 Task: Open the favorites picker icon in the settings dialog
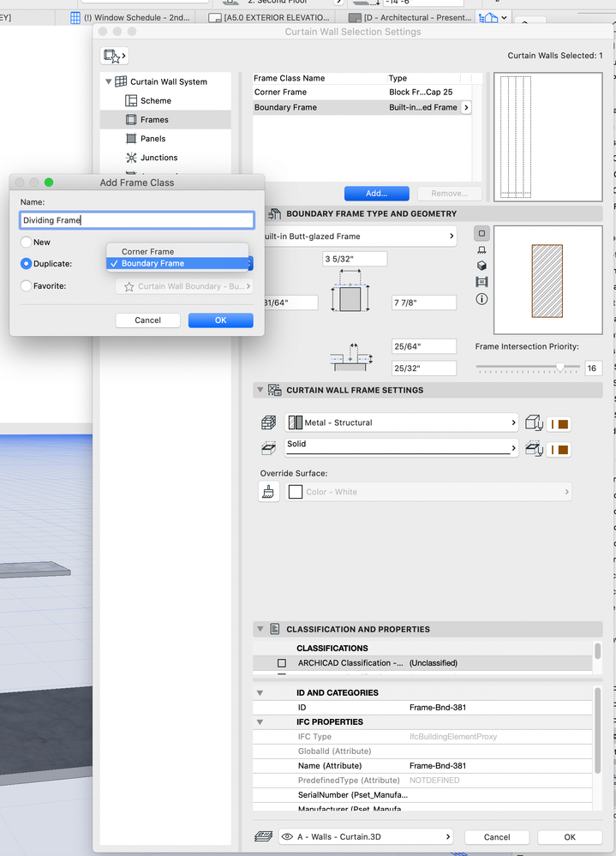point(115,56)
